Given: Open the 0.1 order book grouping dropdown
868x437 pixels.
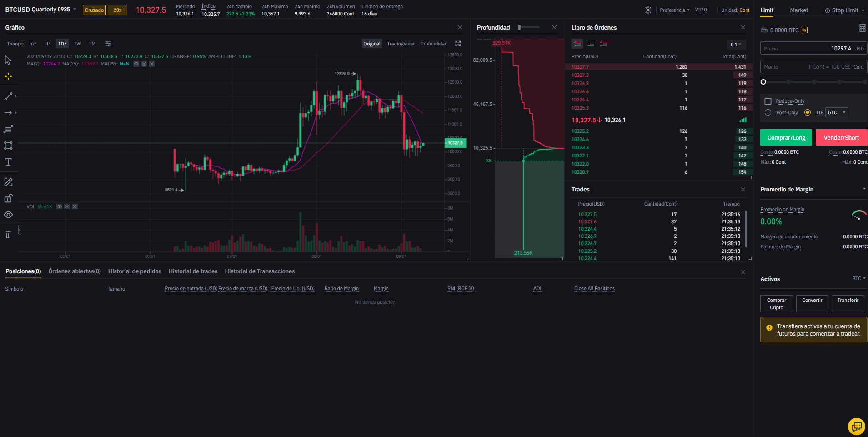Looking at the screenshot, I should coord(736,45).
